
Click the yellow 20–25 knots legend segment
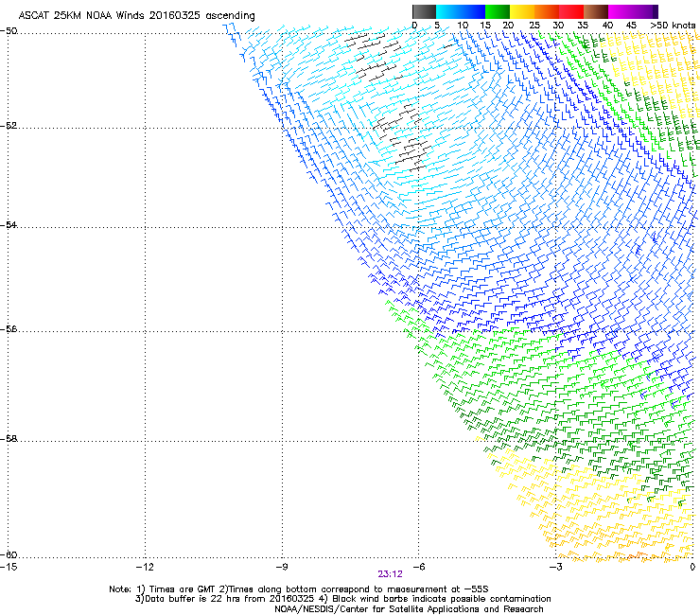pyautogui.click(x=522, y=11)
